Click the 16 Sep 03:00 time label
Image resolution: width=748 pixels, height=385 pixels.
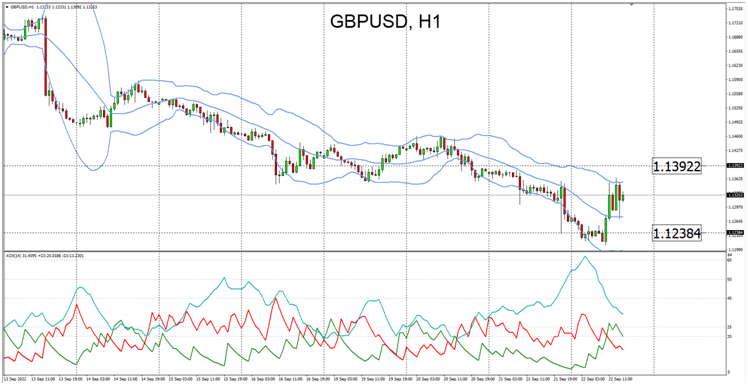263,378
